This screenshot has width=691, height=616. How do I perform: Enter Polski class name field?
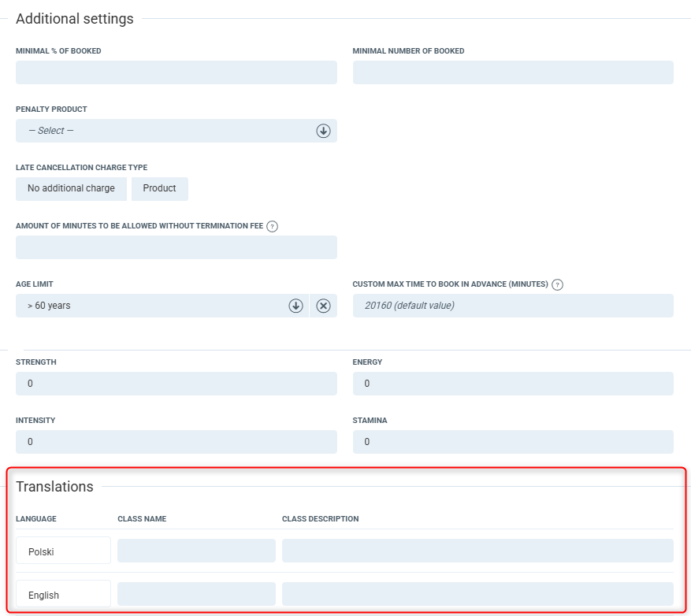click(x=196, y=551)
